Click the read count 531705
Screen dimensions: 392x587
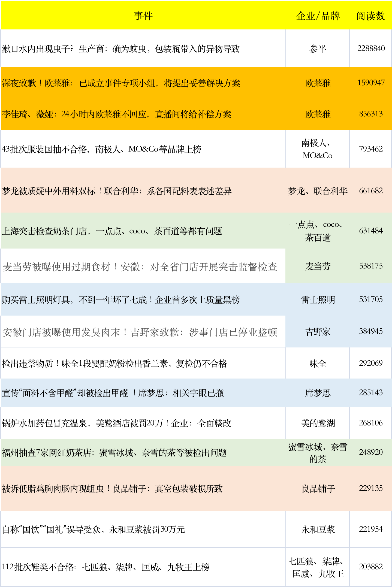(371, 299)
